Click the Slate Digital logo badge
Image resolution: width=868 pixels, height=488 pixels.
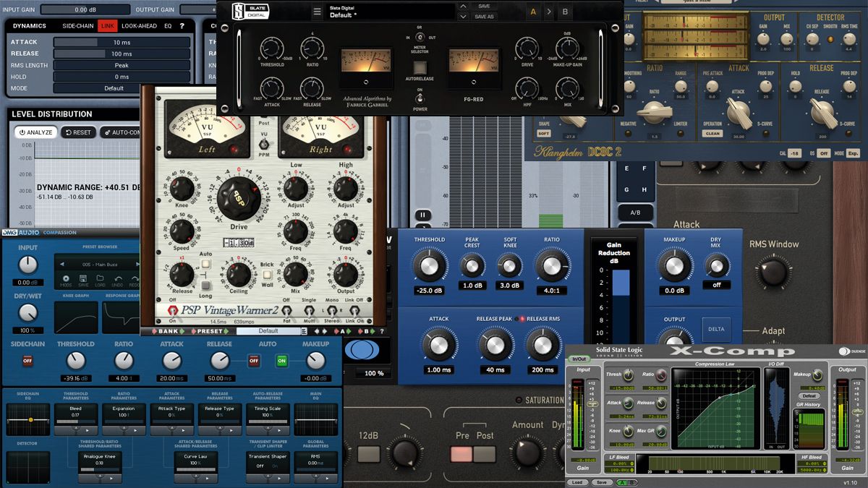click(x=250, y=10)
